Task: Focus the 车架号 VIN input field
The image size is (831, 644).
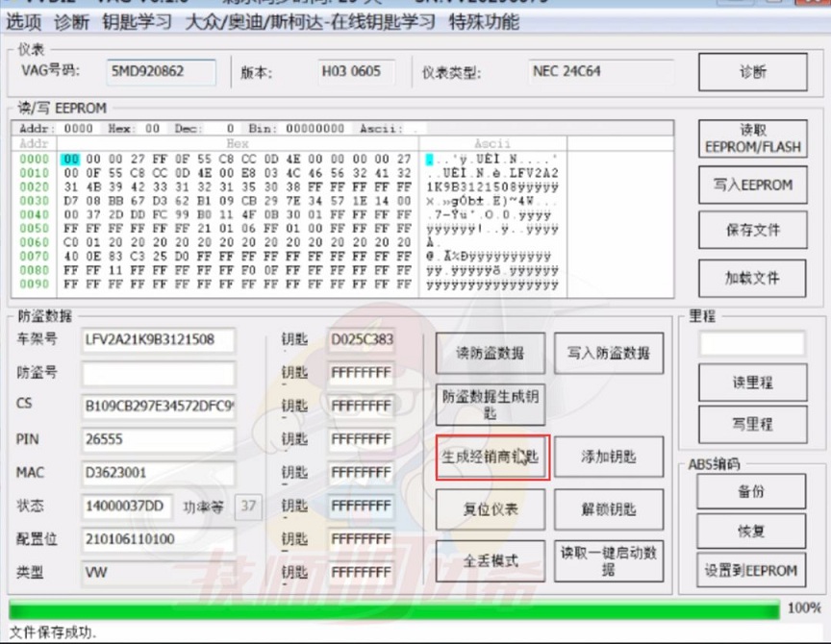Action: point(158,339)
